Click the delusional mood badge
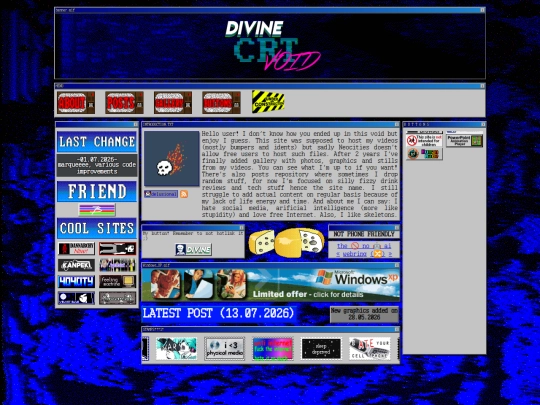 [x=161, y=194]
